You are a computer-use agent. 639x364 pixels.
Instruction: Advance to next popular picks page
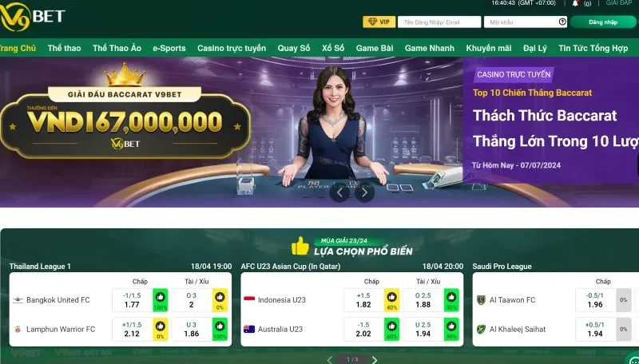[375, 360]
